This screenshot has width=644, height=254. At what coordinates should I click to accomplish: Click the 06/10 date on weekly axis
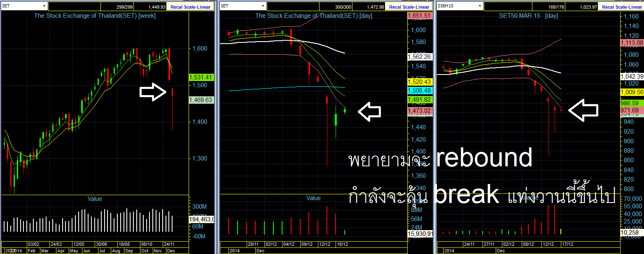147,244
